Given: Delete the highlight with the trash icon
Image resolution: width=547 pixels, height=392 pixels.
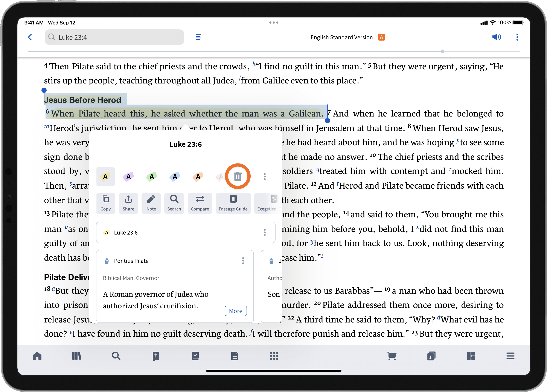Looking at the screenshot, I should [x=238, y=177].
